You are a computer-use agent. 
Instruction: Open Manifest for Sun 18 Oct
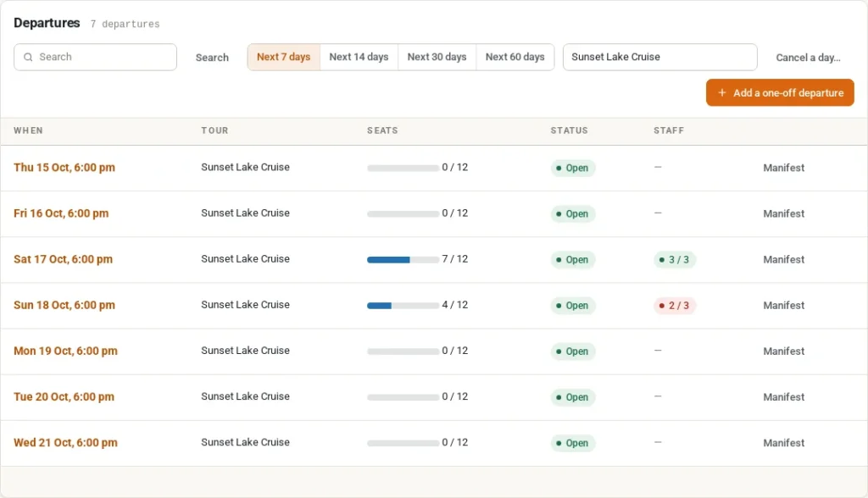[x=783, y=306]
